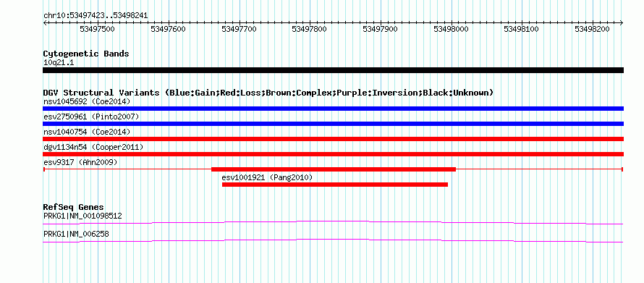Click the red loss bar under nsv1040754
The height and width of the screenshot is (283, 644).
coord(333,139)
